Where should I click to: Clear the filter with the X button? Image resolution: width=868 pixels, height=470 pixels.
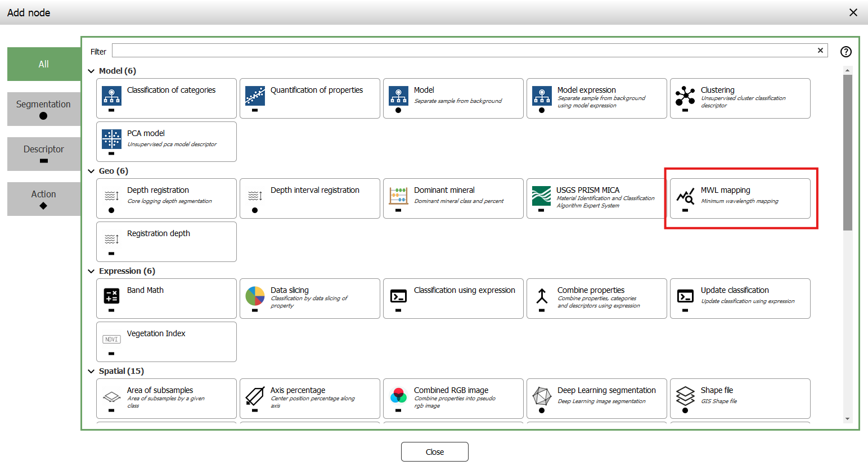820,51
